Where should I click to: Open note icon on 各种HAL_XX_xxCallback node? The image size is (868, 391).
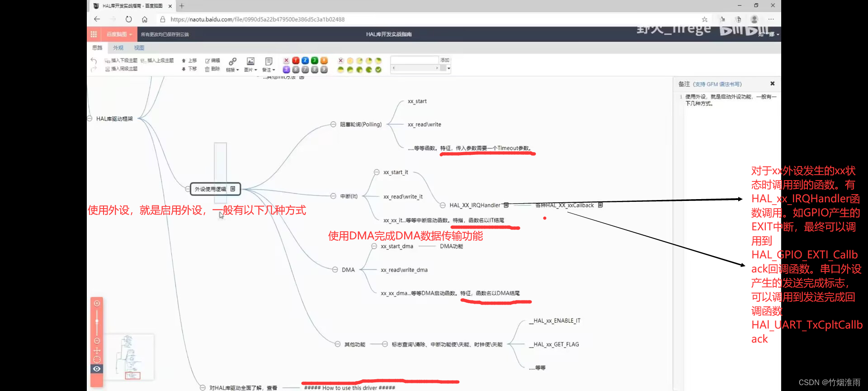pos(600,205)
